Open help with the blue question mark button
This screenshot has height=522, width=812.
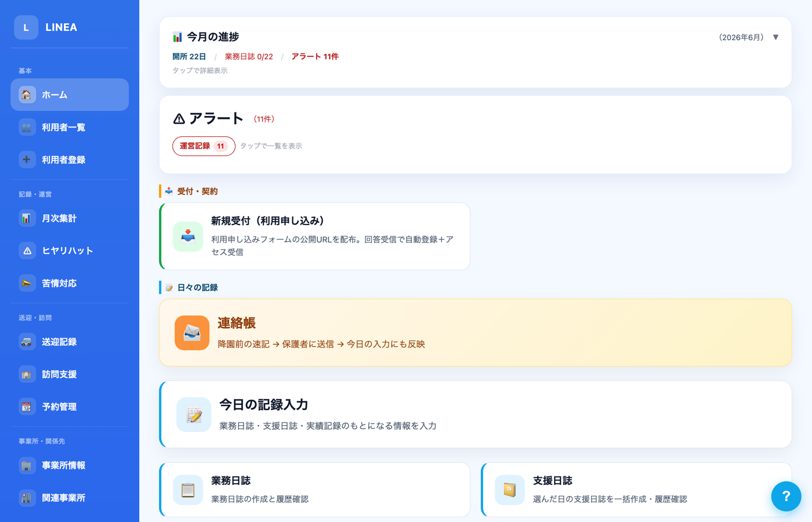[x=786, y=496]
